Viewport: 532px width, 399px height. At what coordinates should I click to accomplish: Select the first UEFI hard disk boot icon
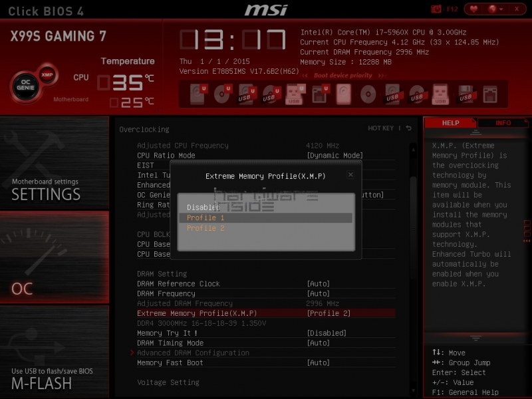point(198,94)
